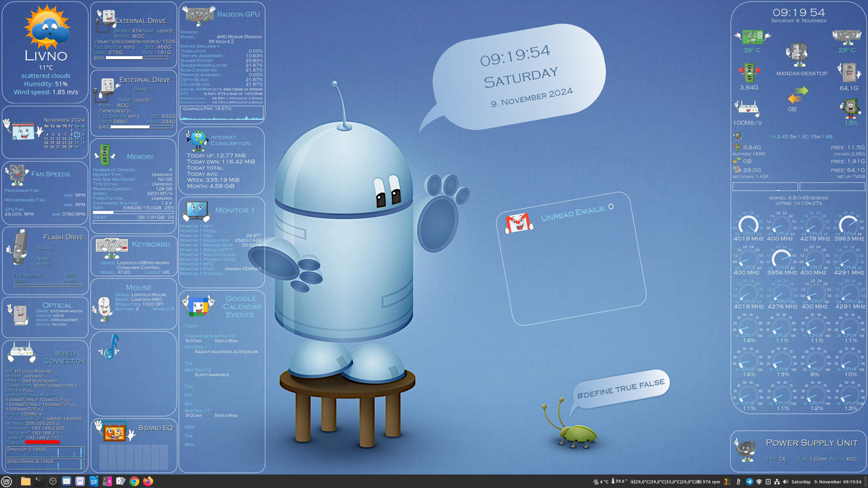Click 'Nazvati majstora za štednjak' event
The height and width of the screenshot is (488, 868).
(226, 351)
